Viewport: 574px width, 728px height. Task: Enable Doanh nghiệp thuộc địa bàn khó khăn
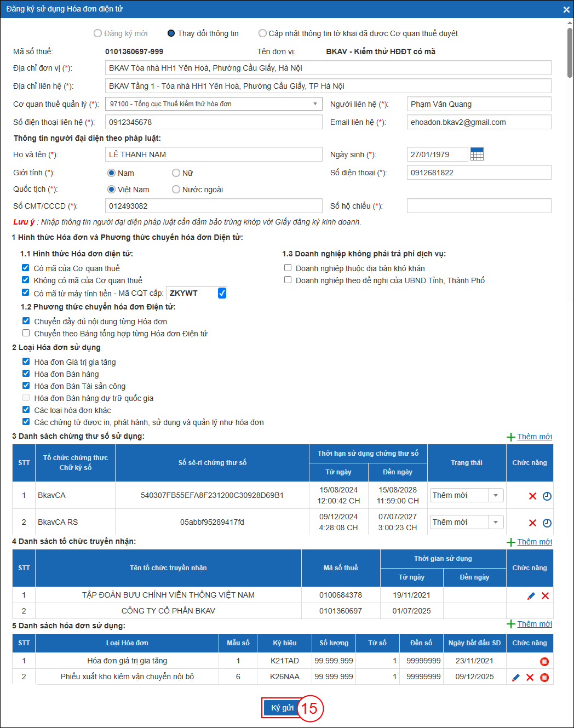pos(288,268)
